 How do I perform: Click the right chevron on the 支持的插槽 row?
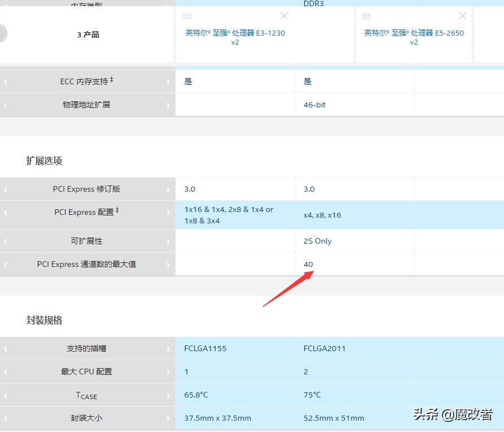(168, 349)
